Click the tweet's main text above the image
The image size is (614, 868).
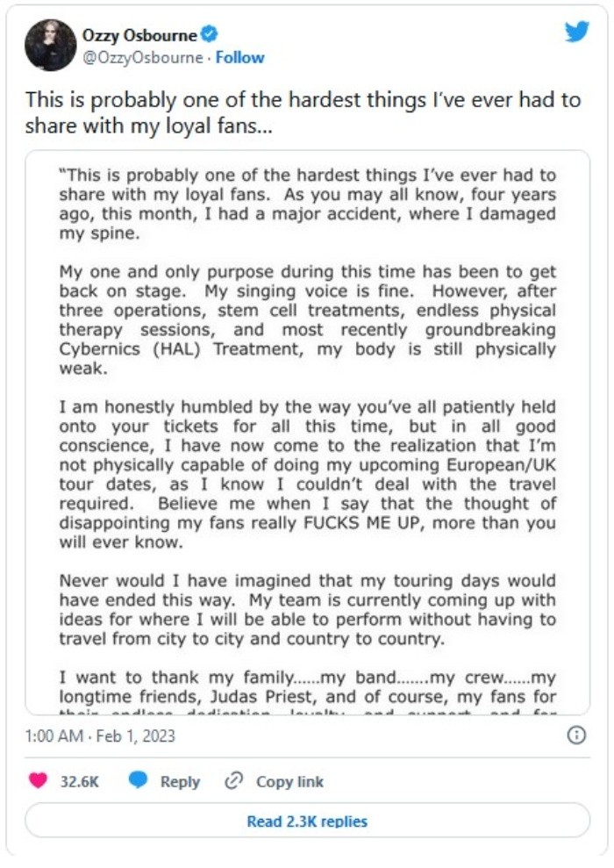(x=303, y=112)
